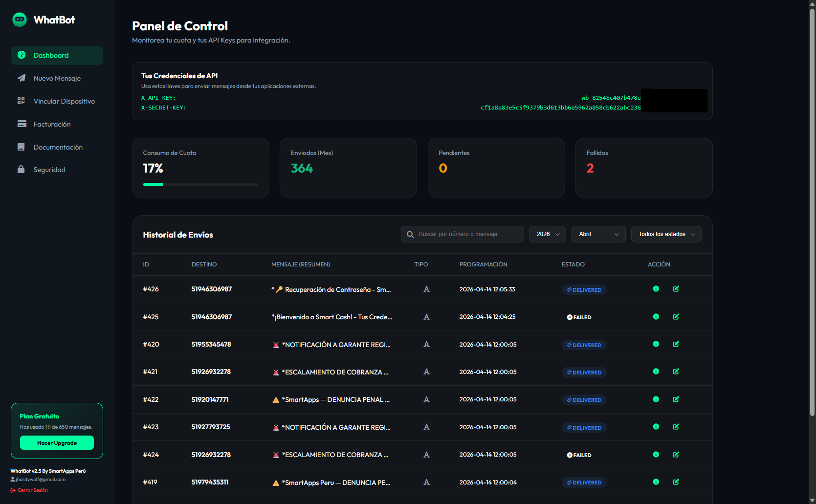Click info icon for message #422
The image size is (816, 504).
(x=656, y=399)
